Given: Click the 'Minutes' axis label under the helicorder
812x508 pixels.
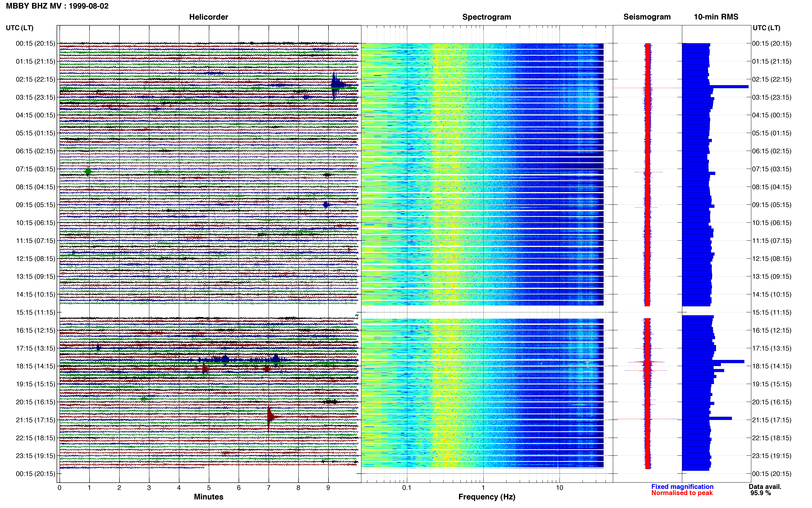Looking at the screenshot, I should click(209, 497).
